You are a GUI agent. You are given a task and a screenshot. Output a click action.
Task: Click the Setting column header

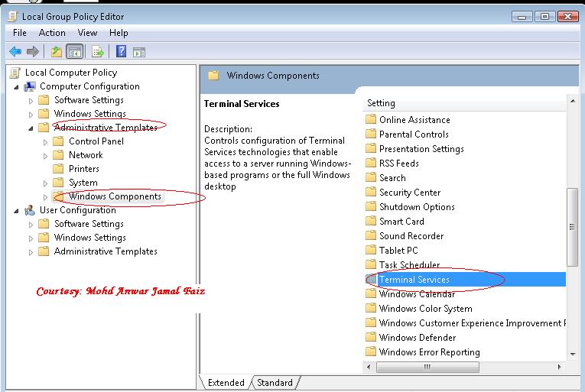464,103
